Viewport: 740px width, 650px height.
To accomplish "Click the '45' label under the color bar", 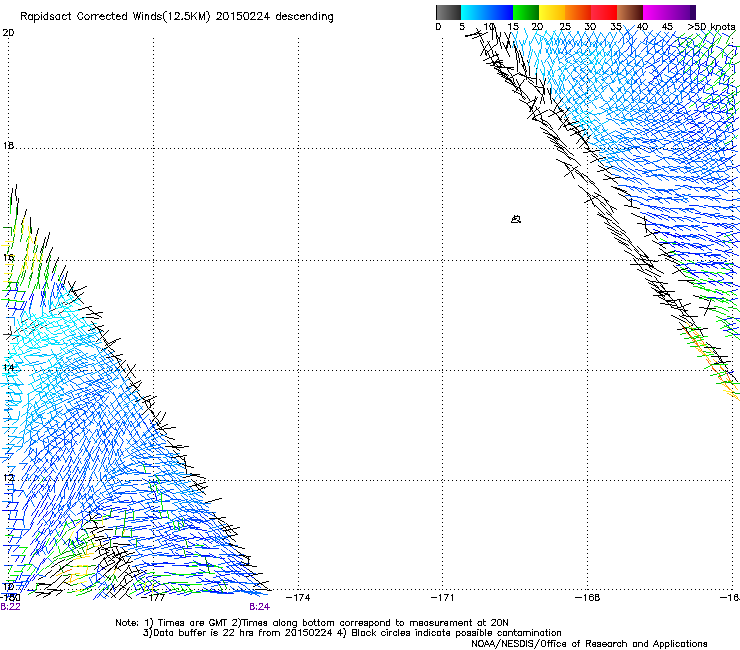I will click(667, 27).
